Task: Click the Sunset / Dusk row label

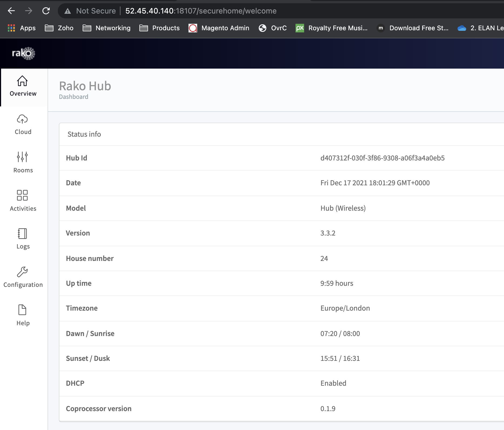Action: click(88, 358)
